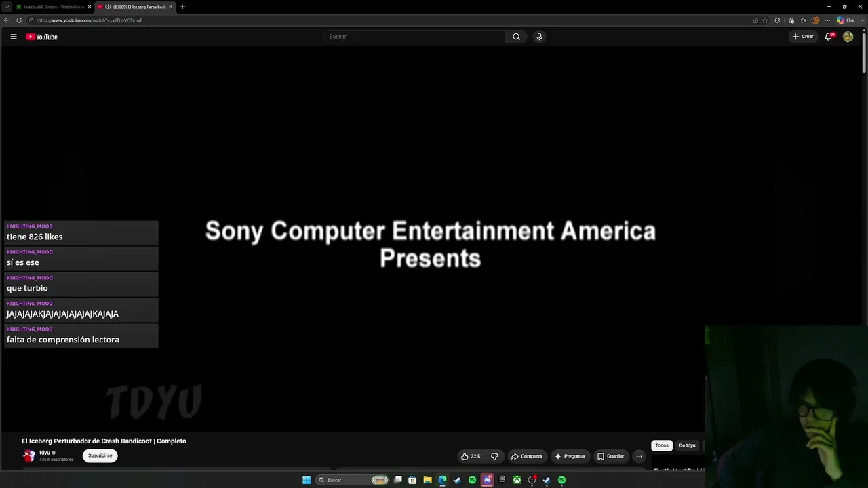Open the Xbox app on taskbar
The image size is (868, 488).
[517, 480]
